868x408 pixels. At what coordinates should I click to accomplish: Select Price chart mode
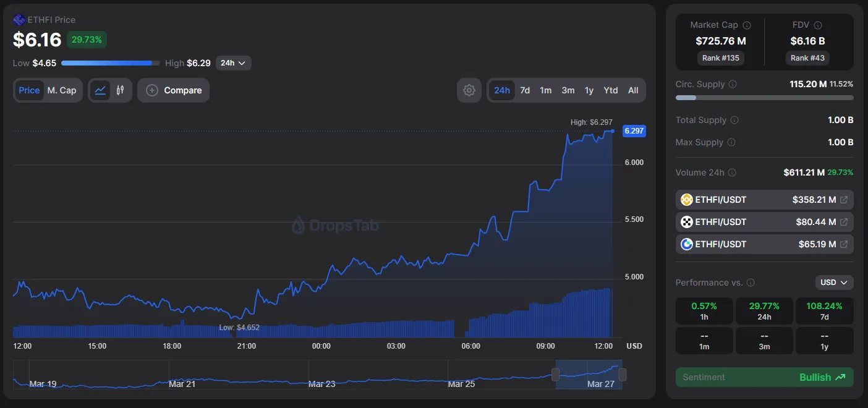click(29, 90)
